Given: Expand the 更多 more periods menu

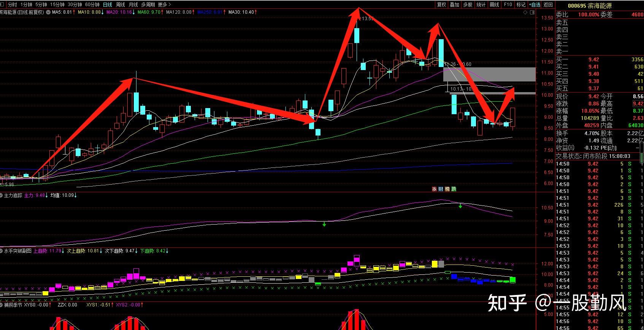Looking at the screenshot, I should pos(164,5).
